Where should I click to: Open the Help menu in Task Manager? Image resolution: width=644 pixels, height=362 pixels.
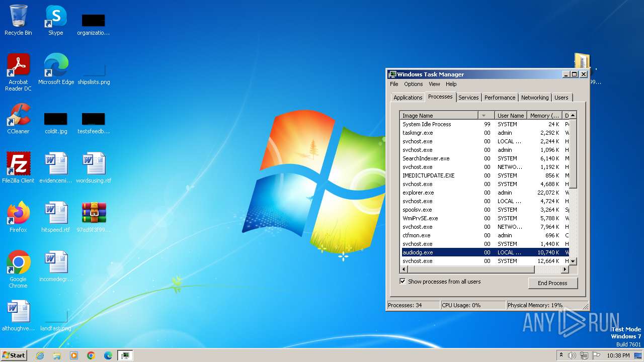(x=451, y=84)
